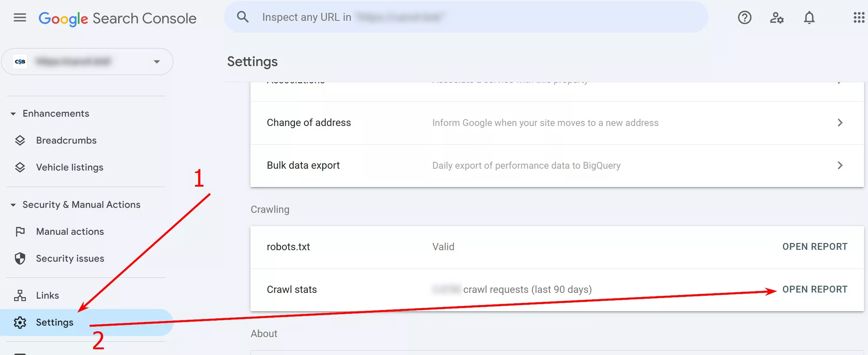Expand the Change of address chevron
Viewport: 868px width, 355px height.
(840, 123)
